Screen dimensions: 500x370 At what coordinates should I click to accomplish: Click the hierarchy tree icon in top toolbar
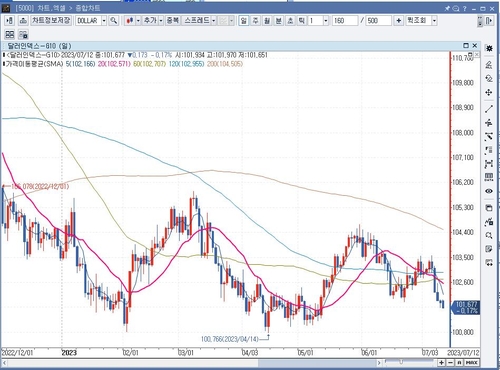click(x=23, y=21)
